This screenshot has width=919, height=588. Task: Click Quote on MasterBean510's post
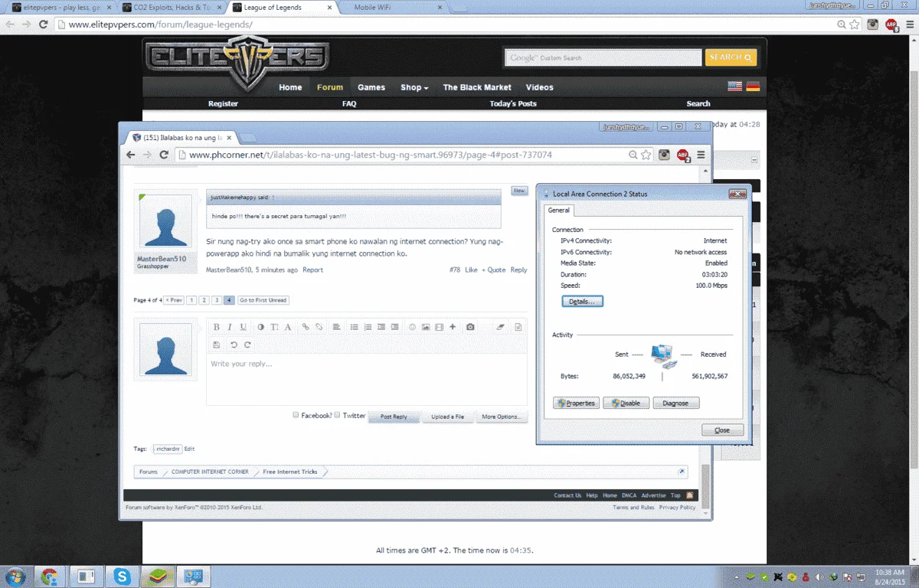(494, 269)
